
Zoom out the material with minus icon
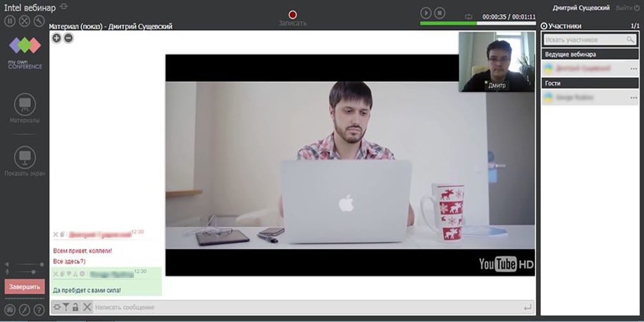69,38
